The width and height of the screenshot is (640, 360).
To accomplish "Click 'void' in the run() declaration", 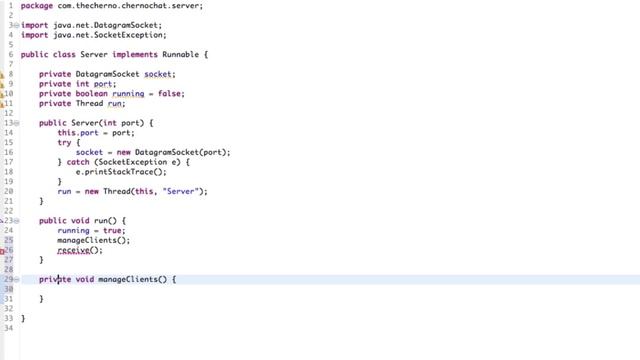I will click(x=80, y=221).
